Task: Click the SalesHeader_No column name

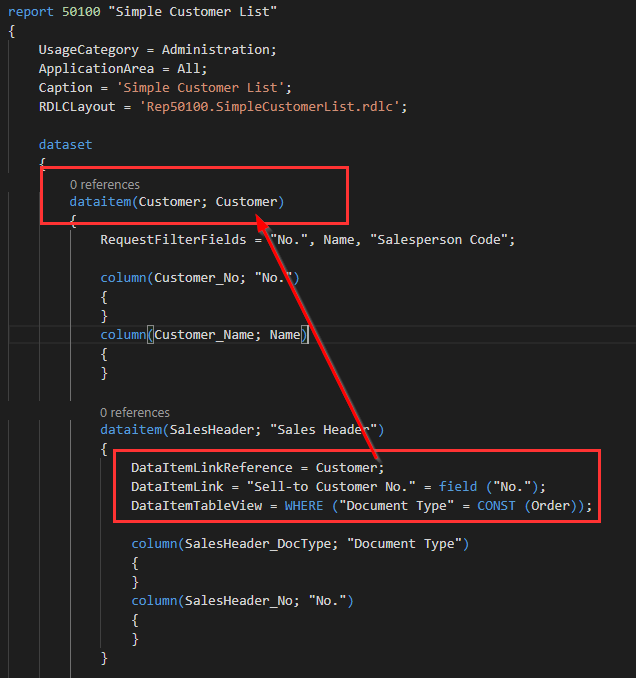Action: click(239, 601)
